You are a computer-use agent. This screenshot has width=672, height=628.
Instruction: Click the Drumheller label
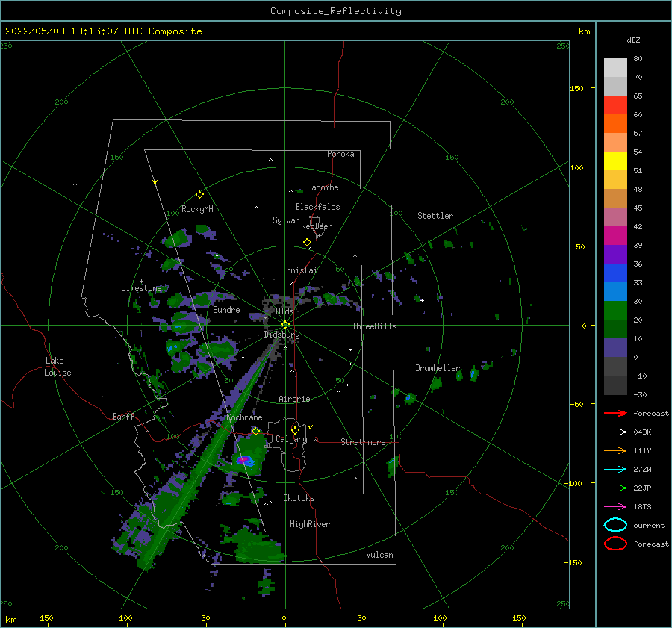(x=438, y=368)
